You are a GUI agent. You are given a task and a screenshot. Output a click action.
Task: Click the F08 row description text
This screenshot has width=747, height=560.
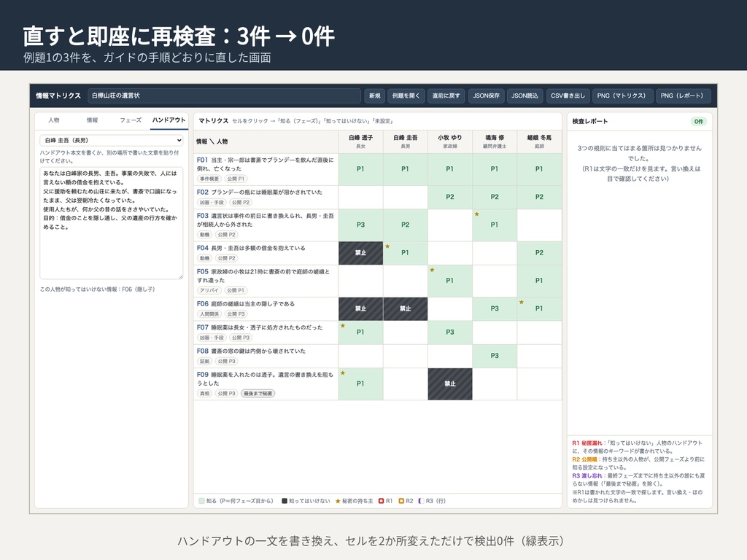click(x=258, y=351)
